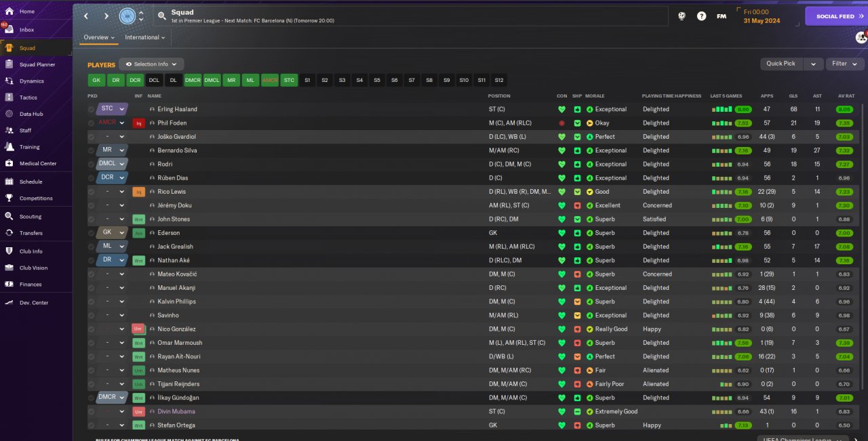Select the S1 substitute slot
868x441 pixels.
tap(307, 80)
